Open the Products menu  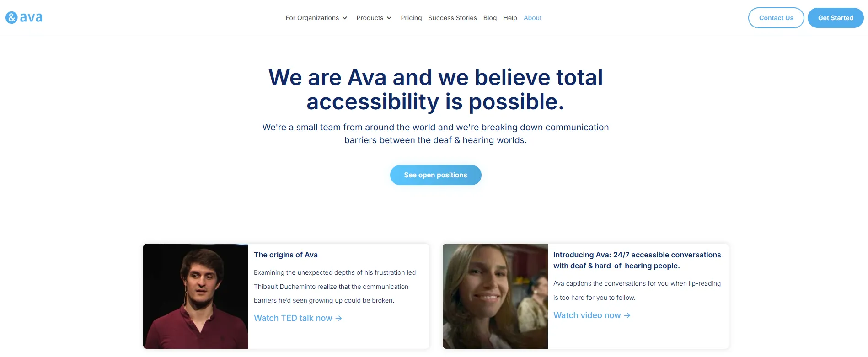tap(370, 18)
